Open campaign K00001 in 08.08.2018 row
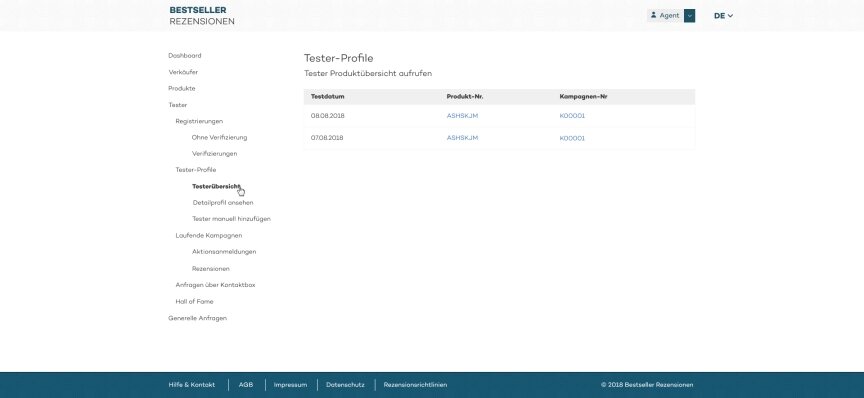 (572, 116)
